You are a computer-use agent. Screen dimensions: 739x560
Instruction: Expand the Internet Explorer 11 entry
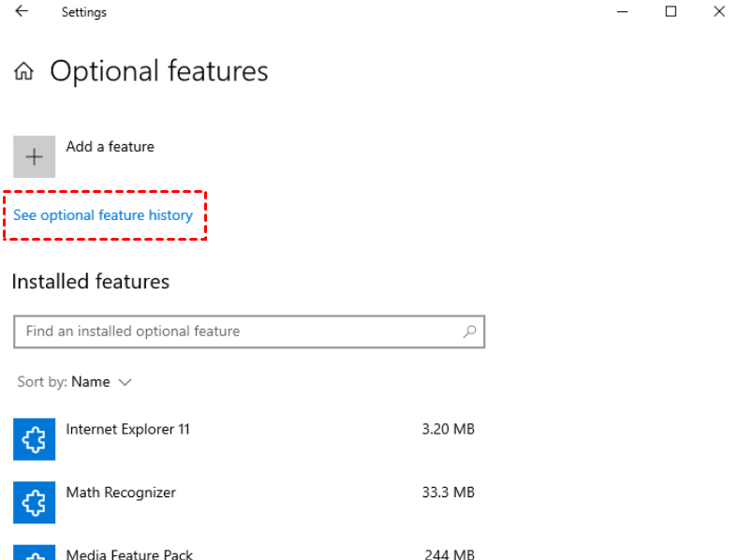click(x=127, y=430)
